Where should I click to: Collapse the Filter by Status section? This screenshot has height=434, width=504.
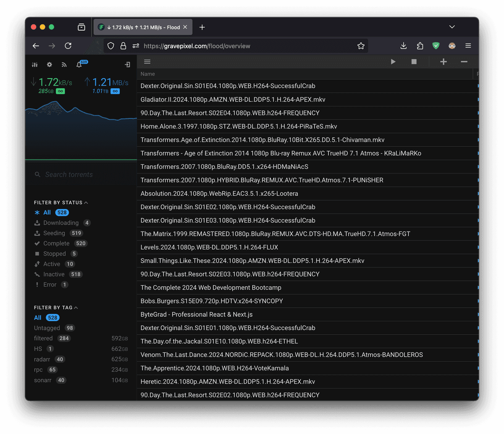(x=61, y=203)
